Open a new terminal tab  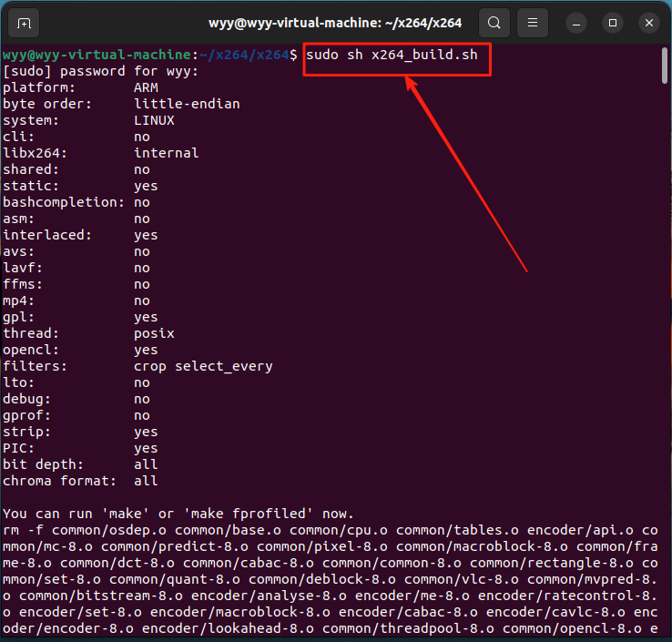24,23
